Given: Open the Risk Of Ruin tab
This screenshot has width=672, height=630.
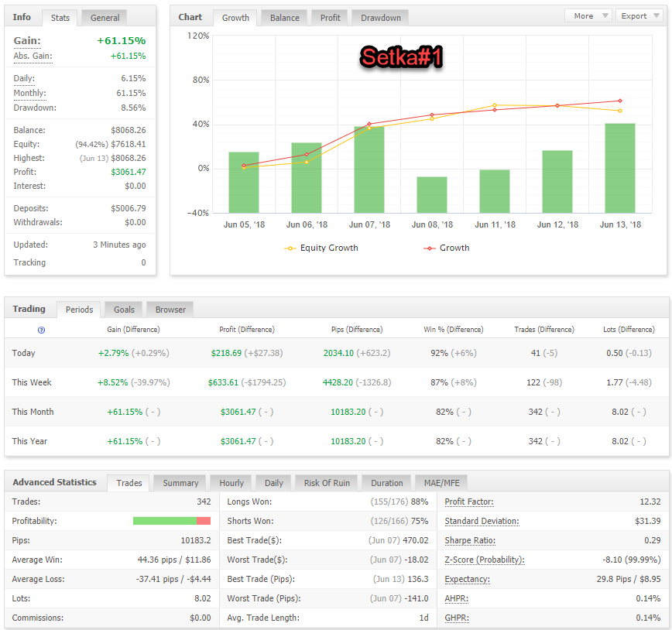Looking at the screenshot, I should [x=327, y=483].
